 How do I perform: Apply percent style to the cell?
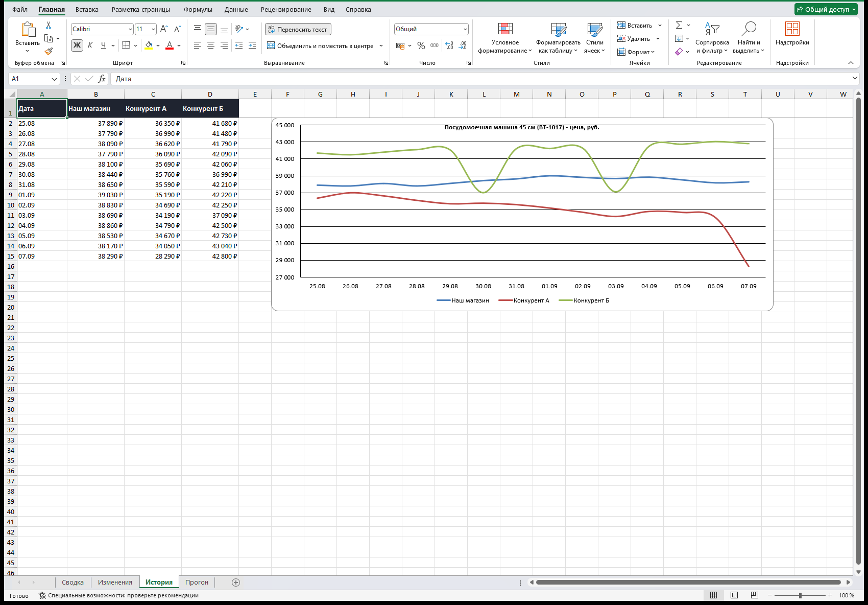[421, 45]
